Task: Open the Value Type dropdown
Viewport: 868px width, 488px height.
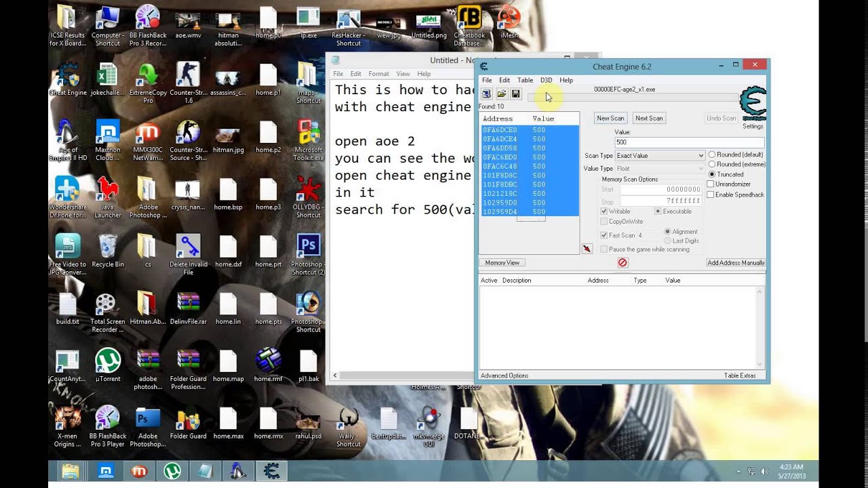Action: tap(660, 168)
